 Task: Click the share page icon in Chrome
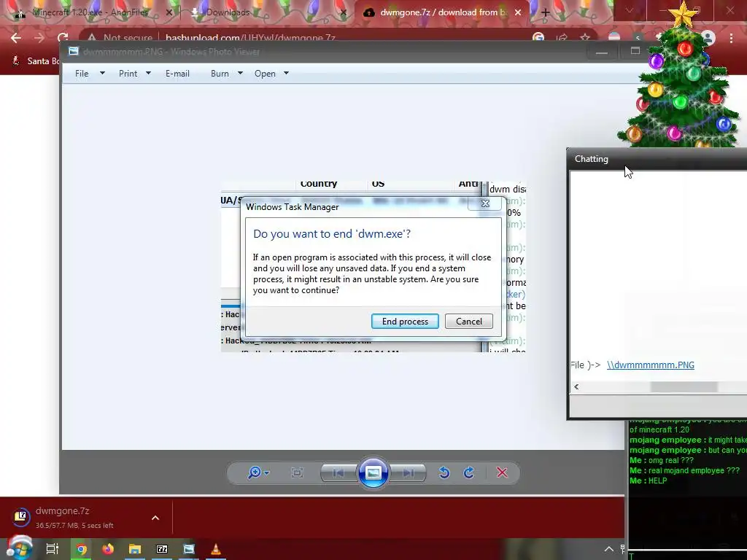click(562, 38)
